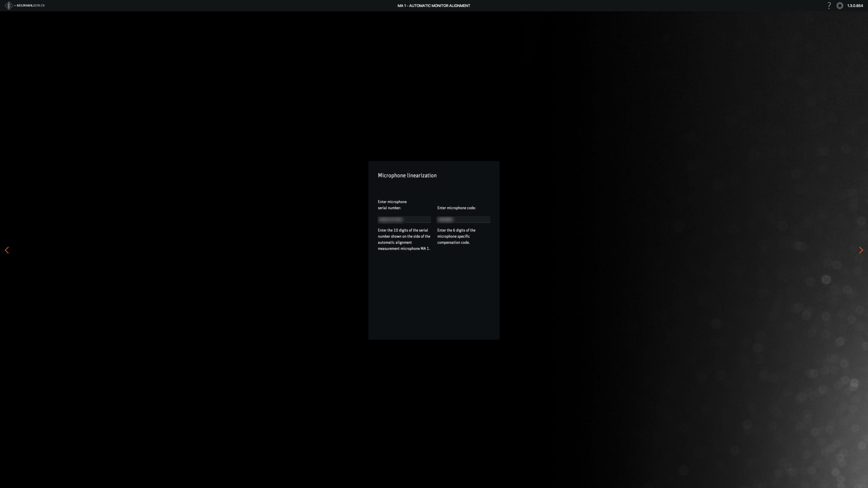Click the 'Enter microphone code:' label
The height and width of the screenshot is (488, 868).
pyautogui.click(x=456, y=208)
